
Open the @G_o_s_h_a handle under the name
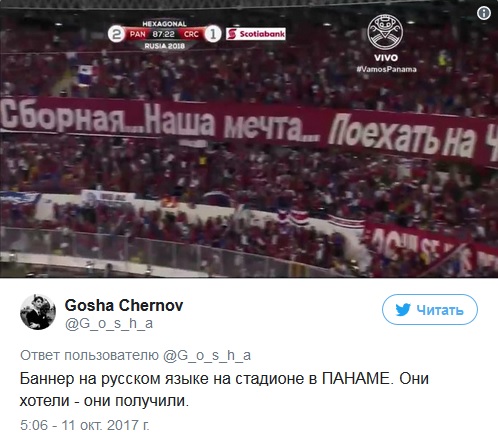(109, 323)
